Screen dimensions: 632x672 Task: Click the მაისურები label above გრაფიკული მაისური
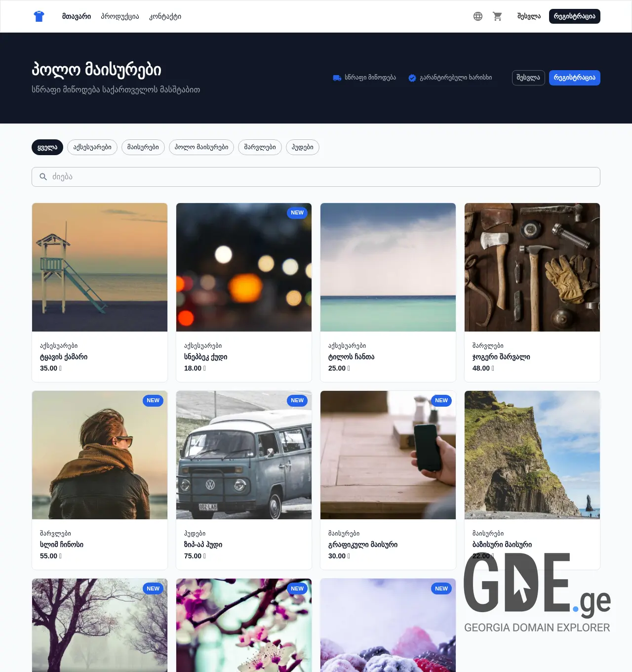(344, 534)
